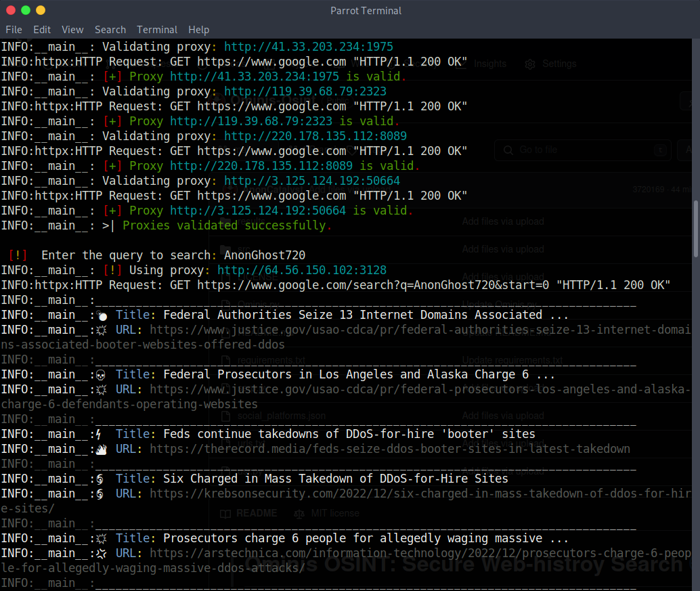Open the View menu

pos(72,30)
